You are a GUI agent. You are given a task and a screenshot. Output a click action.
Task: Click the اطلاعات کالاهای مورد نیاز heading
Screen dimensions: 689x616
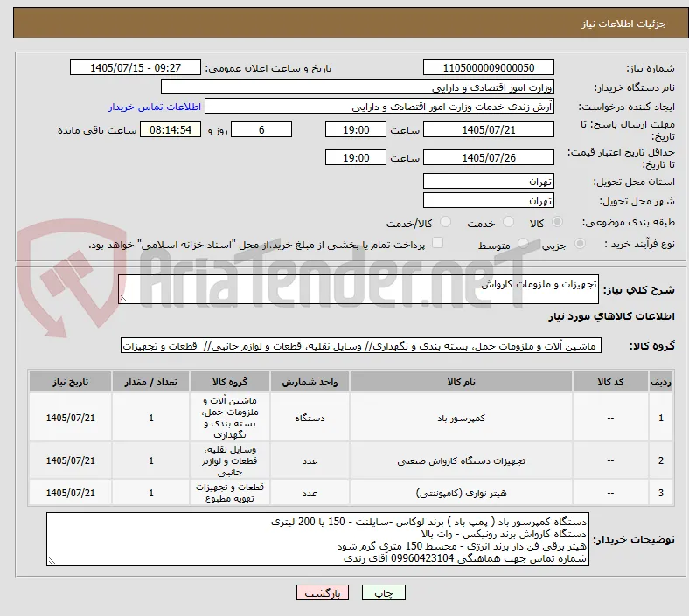[611, 316]
